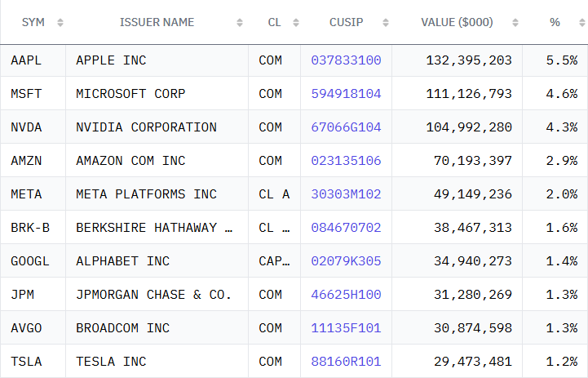Click issuer name APPLE INC
588x378 pixels.
(x=111, y=60)
